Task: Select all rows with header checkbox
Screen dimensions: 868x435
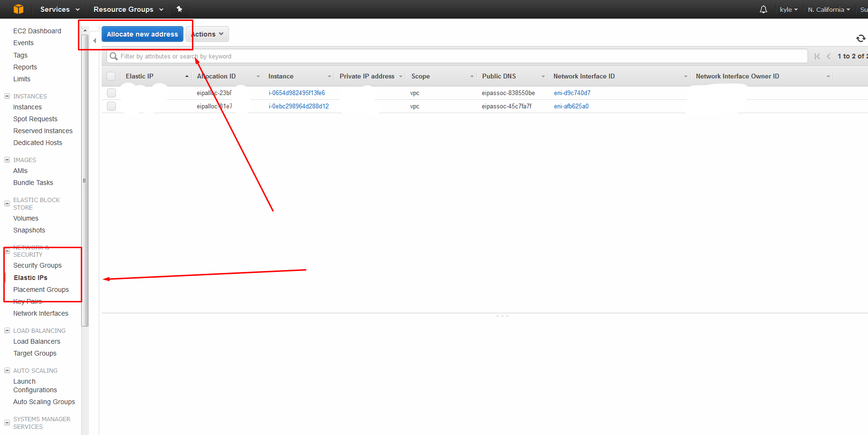Action: click(x=111, y=76)
